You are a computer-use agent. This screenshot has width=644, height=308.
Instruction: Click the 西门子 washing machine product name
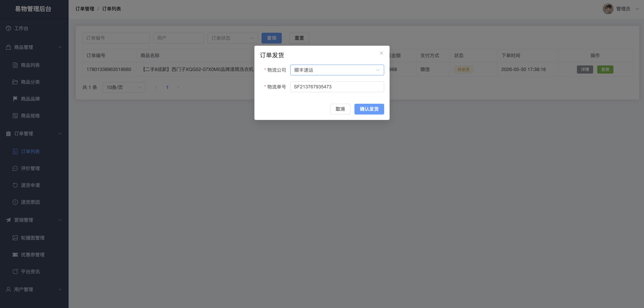tap(197, 69)
